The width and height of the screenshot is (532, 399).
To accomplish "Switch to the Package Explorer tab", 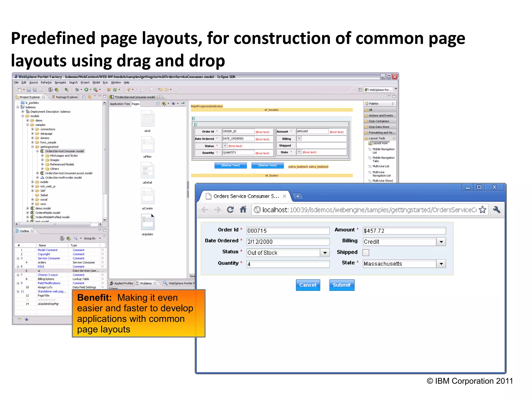I will 65,97.
